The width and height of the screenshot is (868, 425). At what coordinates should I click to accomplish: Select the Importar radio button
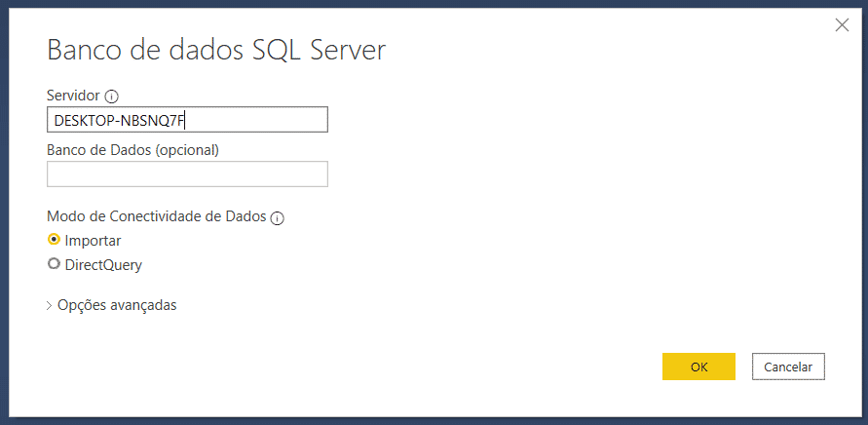click(x=54, y=240)
